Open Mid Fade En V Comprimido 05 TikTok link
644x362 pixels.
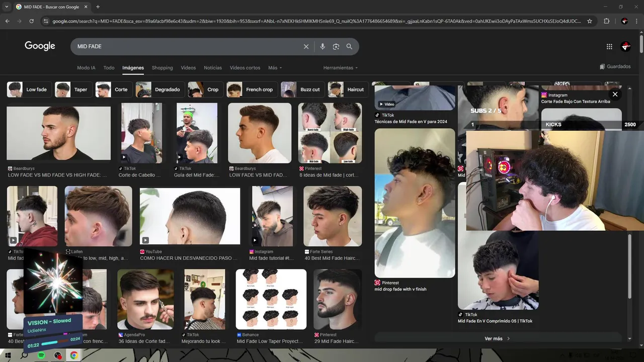(495, 321)
